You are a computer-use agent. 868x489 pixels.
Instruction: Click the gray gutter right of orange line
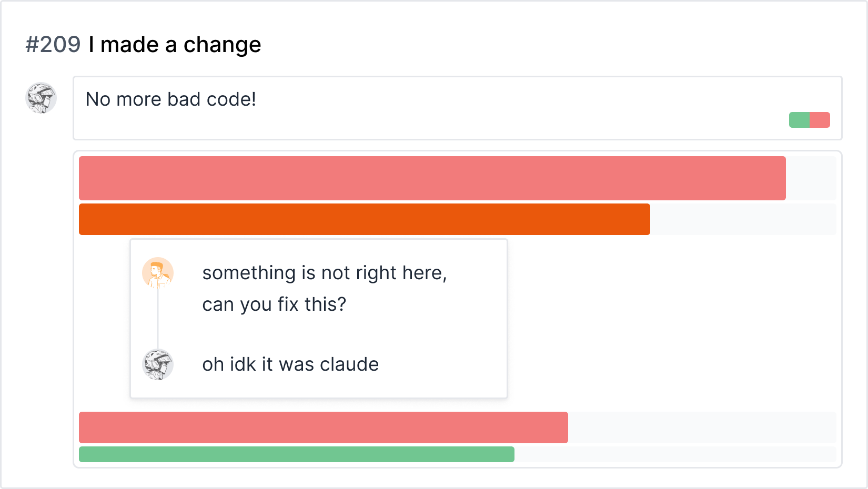click(x=743, y=219)
